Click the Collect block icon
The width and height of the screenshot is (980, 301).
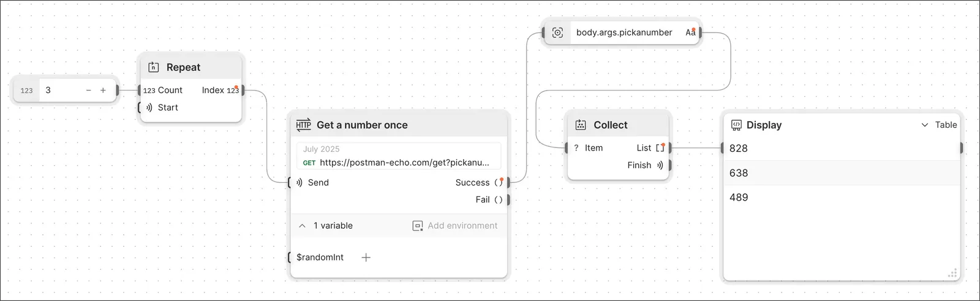tap(581, 125)
